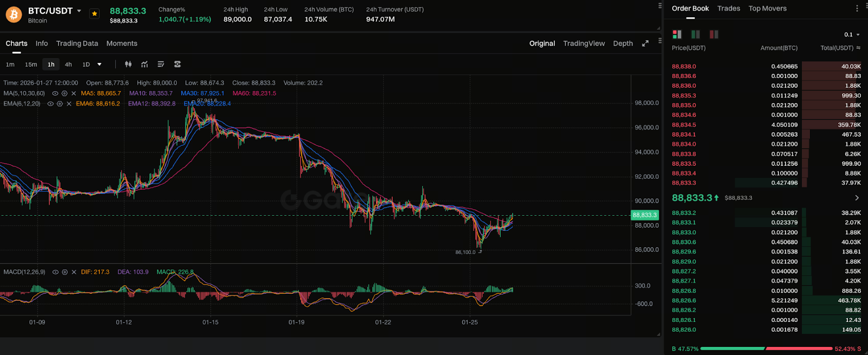868x355 pixels.
Task: Open MACD indicator settings
Action: click(x=65, y=272)
